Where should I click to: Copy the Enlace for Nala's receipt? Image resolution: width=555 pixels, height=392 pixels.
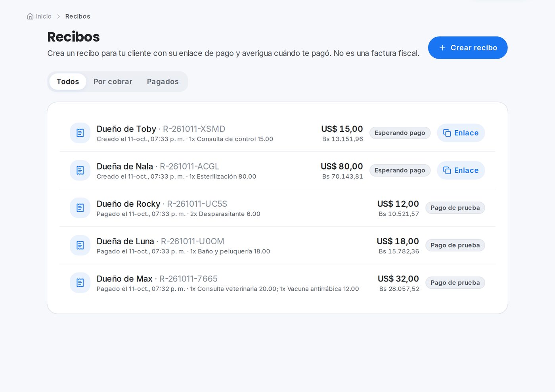click(x=461, y=170)
